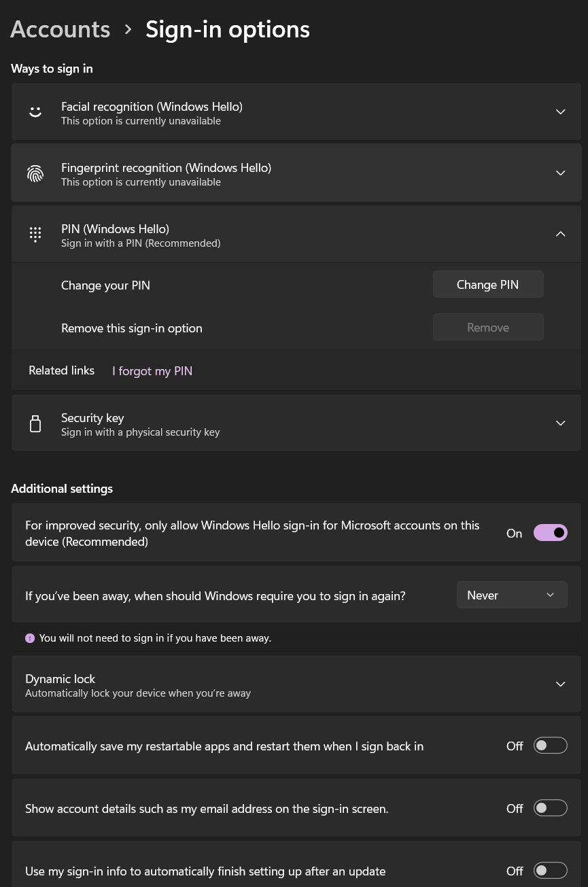
Task: Disable Windows Hello sign-in for Microsoft accounts
Action: pyautogui.click(x=550, y=532)
